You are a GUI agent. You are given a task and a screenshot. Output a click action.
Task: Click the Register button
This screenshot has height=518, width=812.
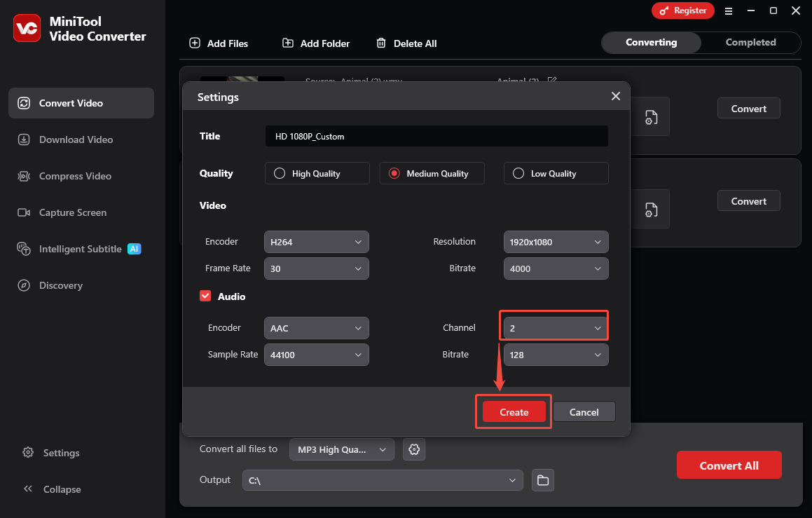click(682, 11)
